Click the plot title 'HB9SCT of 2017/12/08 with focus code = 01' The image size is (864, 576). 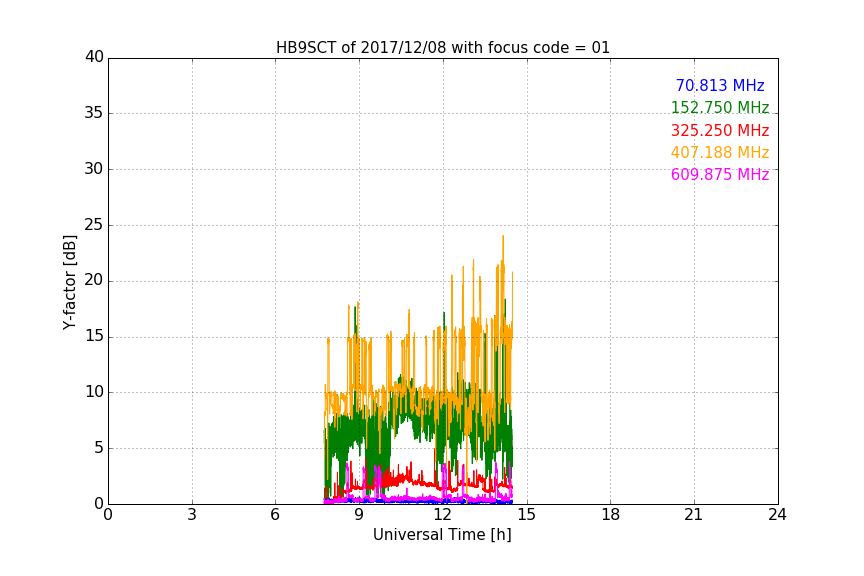[x=443, y=48]
